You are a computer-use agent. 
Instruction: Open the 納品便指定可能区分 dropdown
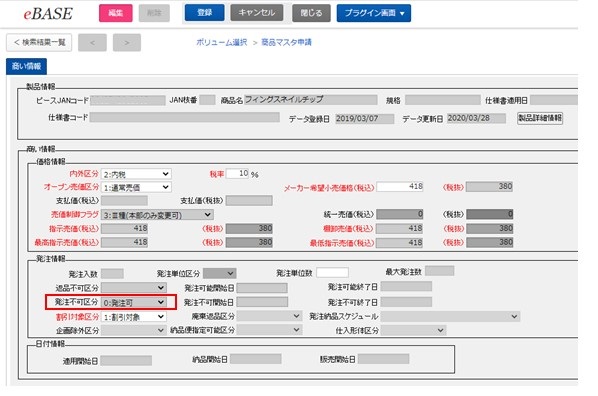(269, 330)
